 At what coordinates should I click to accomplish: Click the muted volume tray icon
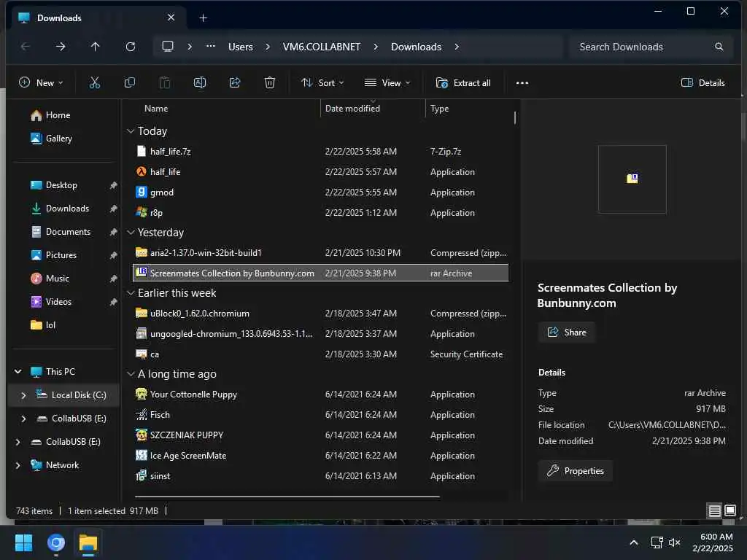[x=675, y=542]
